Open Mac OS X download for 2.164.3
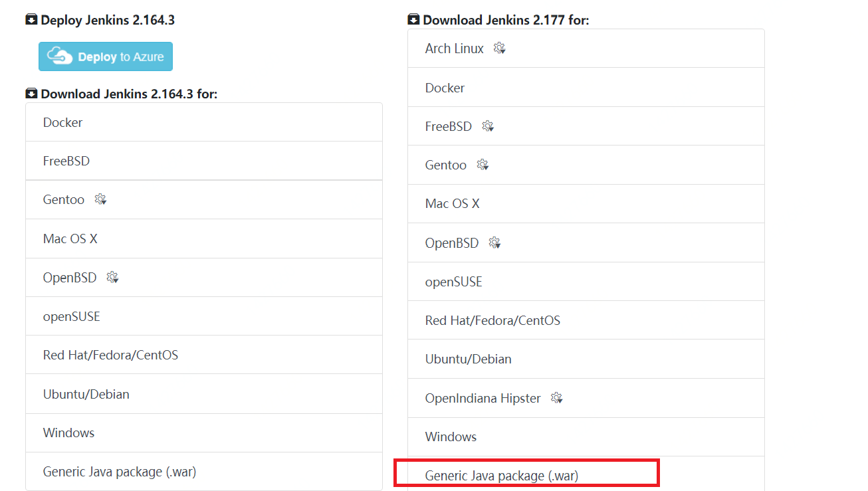 pyautogui.click(x=204, y=239)
